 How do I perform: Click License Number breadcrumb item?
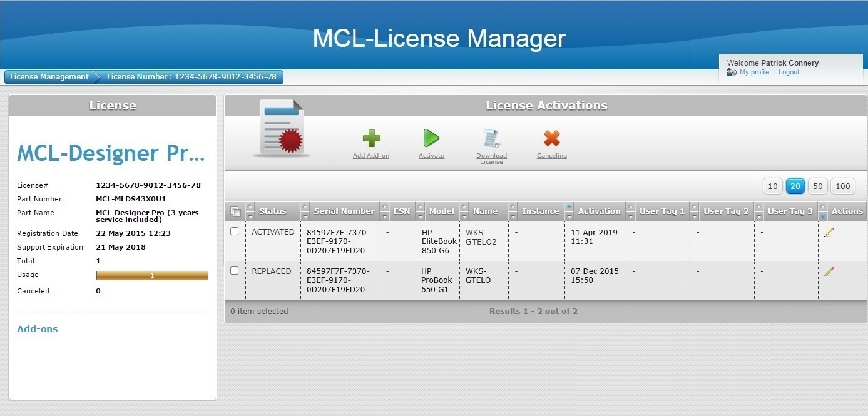pos(191,77)
